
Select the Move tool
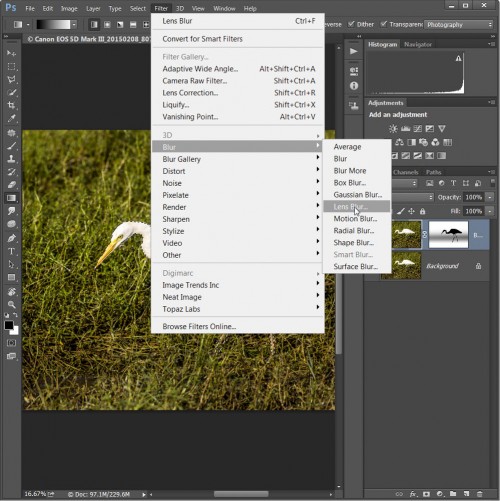[x=11, y=53]
